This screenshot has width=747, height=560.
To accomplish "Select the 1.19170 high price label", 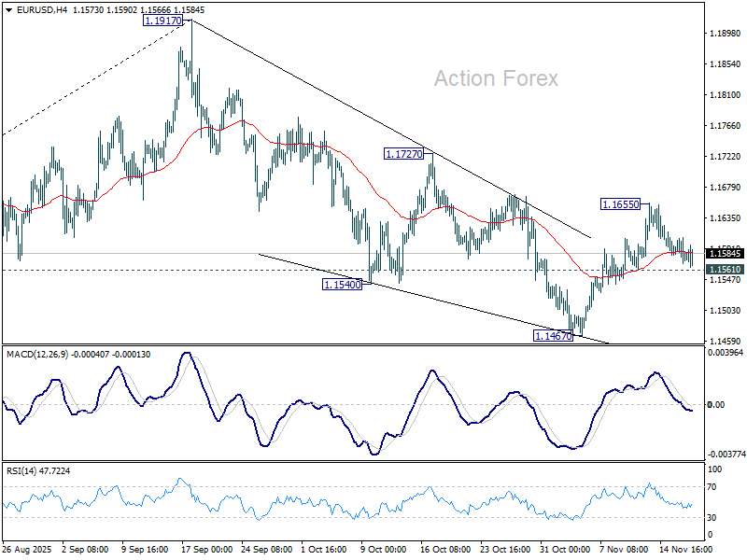I will [x=162, y=20].
